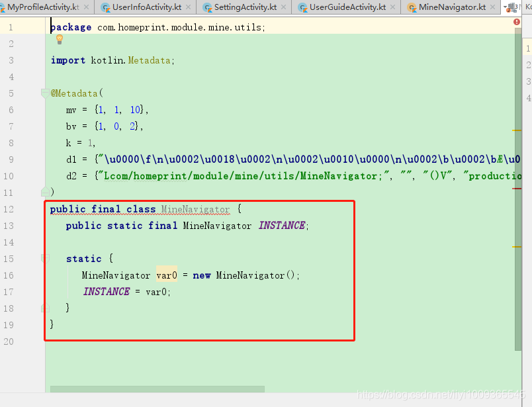
Task: Click the 'package' keyword on line 1
Action: (x=71, y=27)
